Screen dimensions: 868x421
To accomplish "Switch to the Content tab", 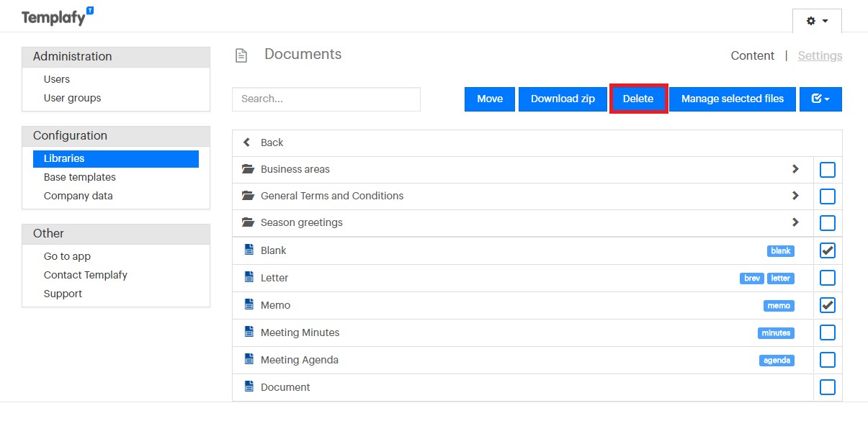I will 753,55.
